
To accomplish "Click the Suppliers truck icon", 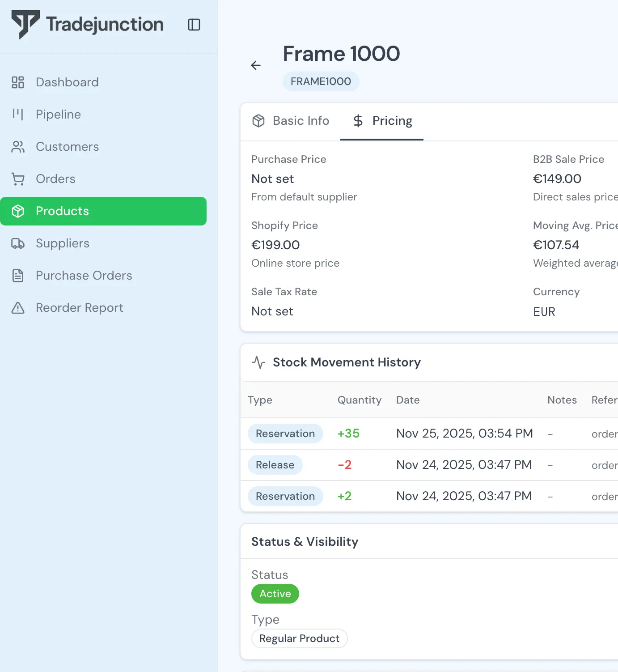I will (x=18, y=243).
